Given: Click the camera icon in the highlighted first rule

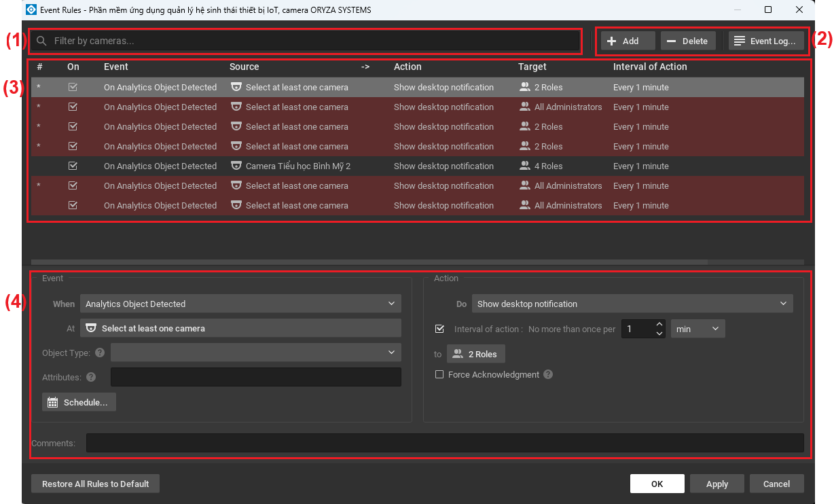Looking at the screenshot, I should tap(236, 87).
